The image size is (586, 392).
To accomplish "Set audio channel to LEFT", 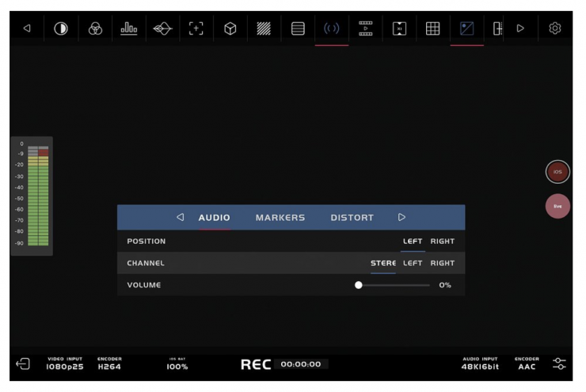I will tap(413, 263).
